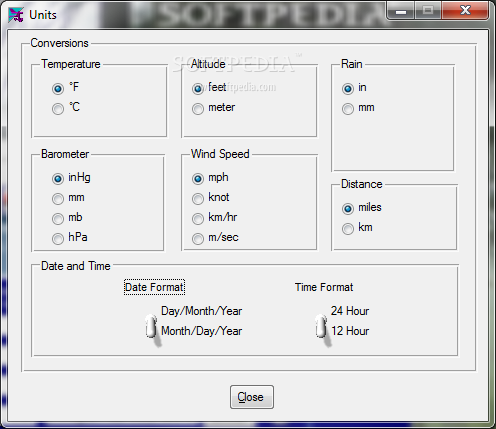This screenshot has width=496, height=429.
Task: Flip the Date Format toggle switch
Action: (x=151, y=326)
